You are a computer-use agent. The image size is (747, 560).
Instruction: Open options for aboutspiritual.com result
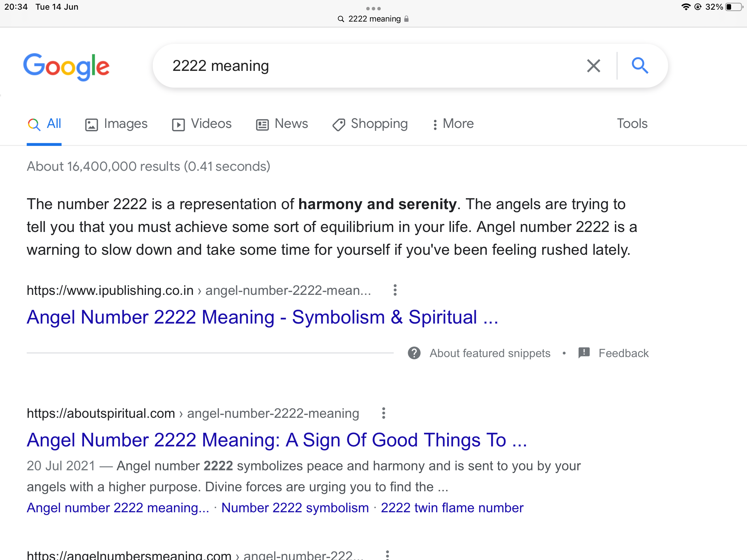click(384, 413)
